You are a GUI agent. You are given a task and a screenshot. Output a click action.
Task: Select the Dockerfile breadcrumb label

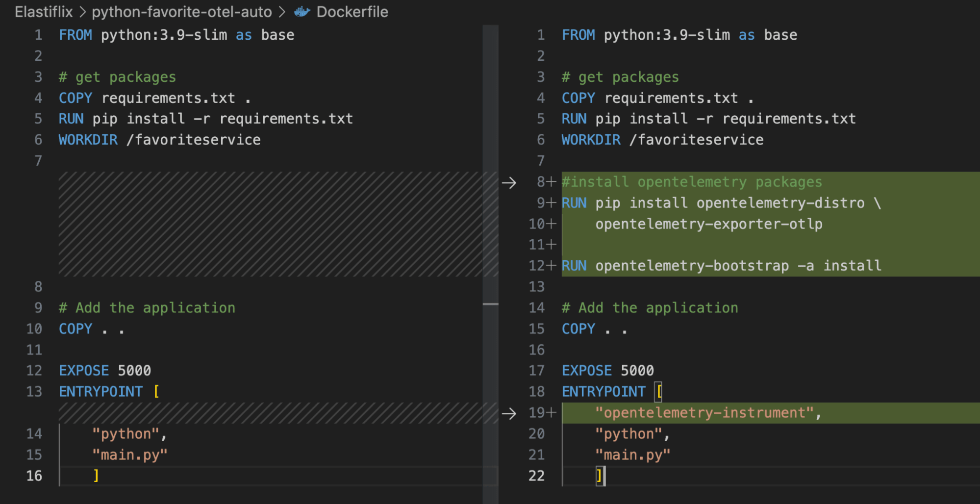pyautogui.click(x=352, y=12)
